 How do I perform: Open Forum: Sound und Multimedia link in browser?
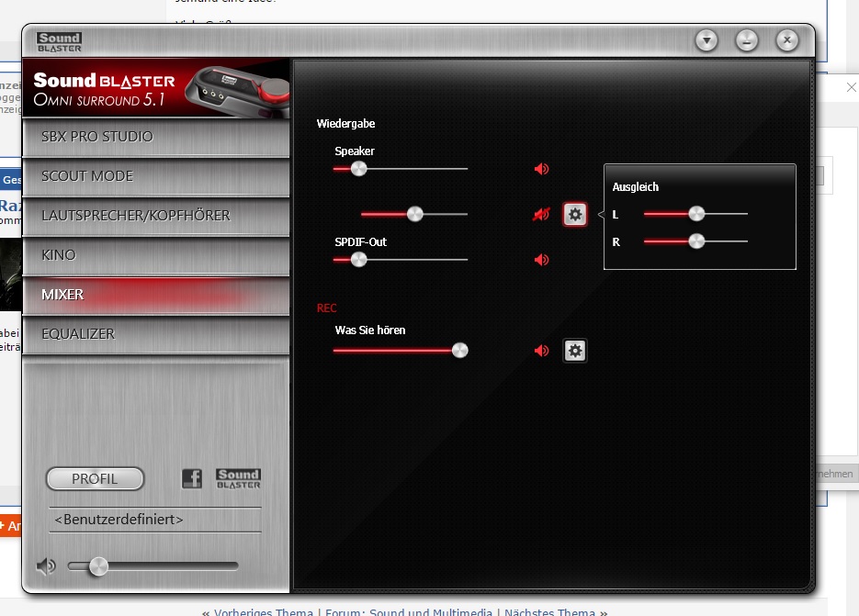point(409,611)
